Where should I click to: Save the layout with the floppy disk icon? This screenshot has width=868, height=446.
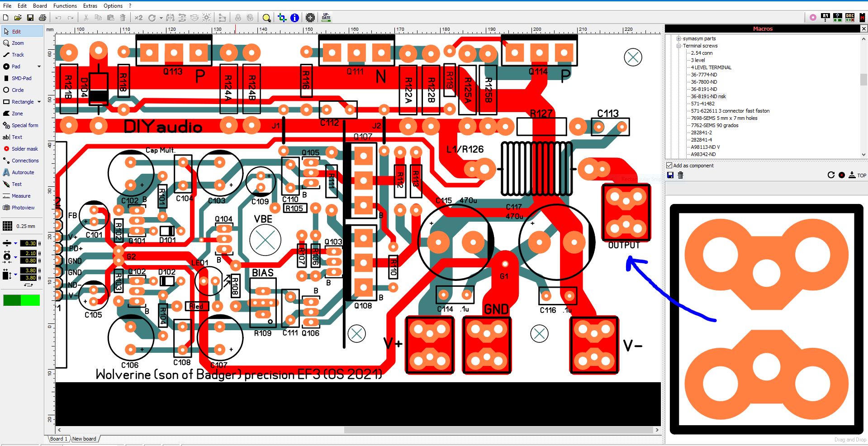(30, 18)
